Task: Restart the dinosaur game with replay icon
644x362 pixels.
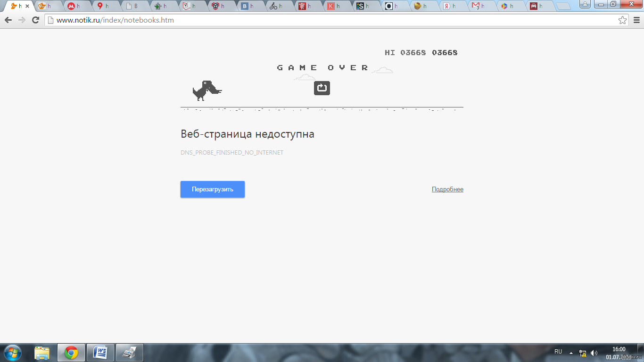Action: pyautogui.click(x=322, y=88)
